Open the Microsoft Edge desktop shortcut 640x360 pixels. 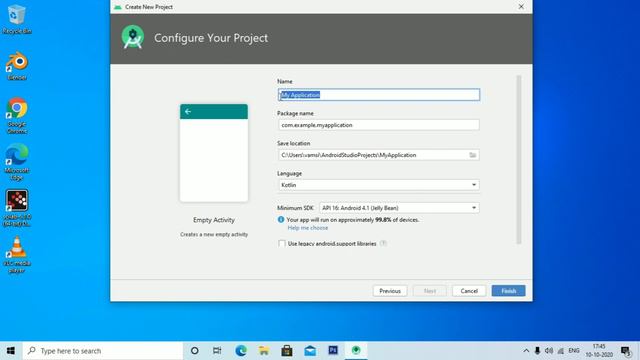(x=16, y=162)
